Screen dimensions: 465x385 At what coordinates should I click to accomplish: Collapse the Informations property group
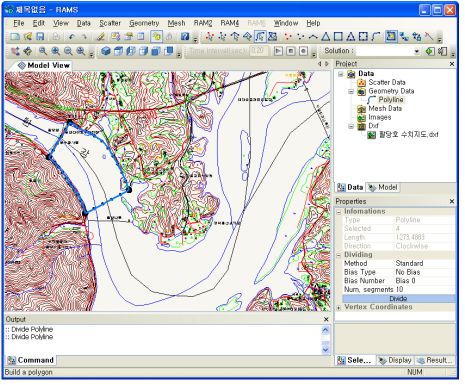tap(339, 212)
